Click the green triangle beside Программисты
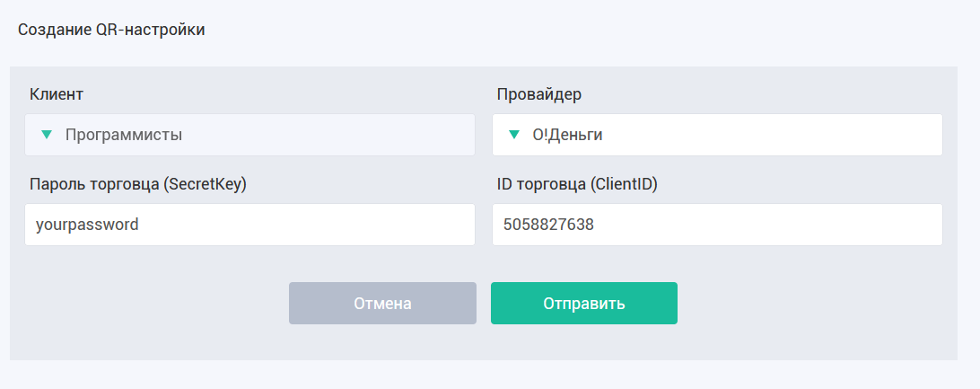 click(x=46, y=135)
